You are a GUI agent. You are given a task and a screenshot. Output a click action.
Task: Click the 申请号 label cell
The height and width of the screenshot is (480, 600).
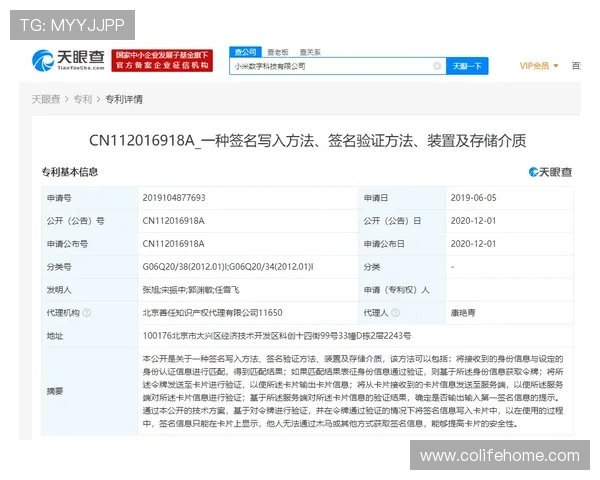click(90, 198)
